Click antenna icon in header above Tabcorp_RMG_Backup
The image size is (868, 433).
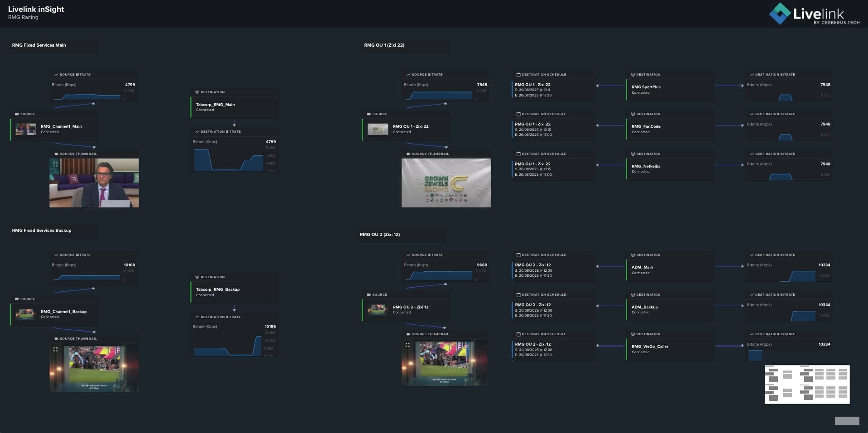(197, 277)
